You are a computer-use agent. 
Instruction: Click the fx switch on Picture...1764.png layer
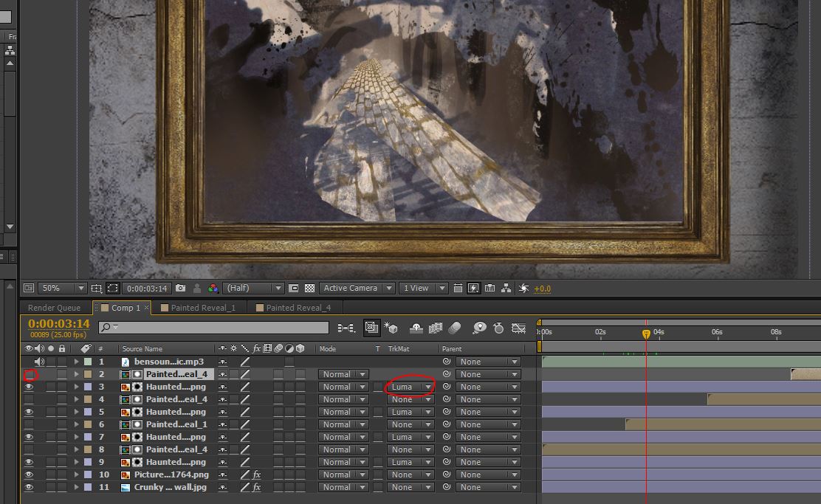coord(257,474)
